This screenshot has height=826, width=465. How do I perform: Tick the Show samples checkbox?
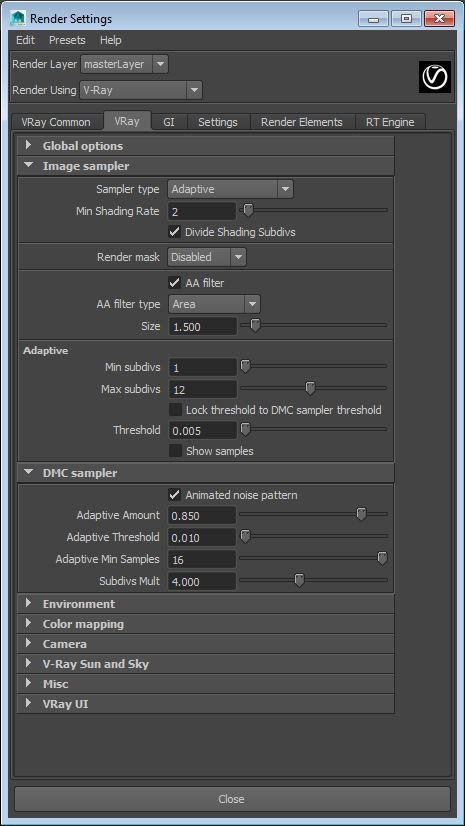(x=175, y=451)
